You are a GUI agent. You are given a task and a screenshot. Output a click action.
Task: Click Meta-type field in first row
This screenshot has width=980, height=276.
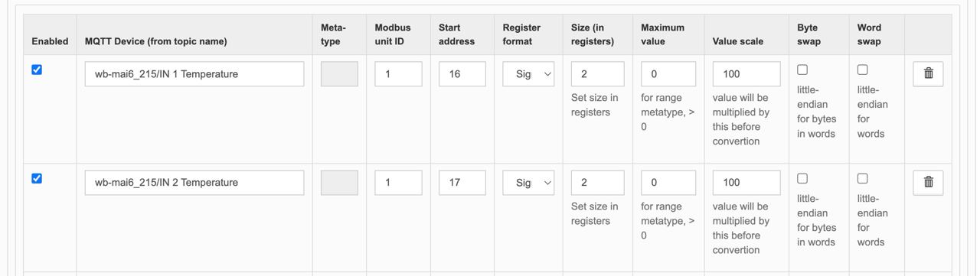point(339,74)
